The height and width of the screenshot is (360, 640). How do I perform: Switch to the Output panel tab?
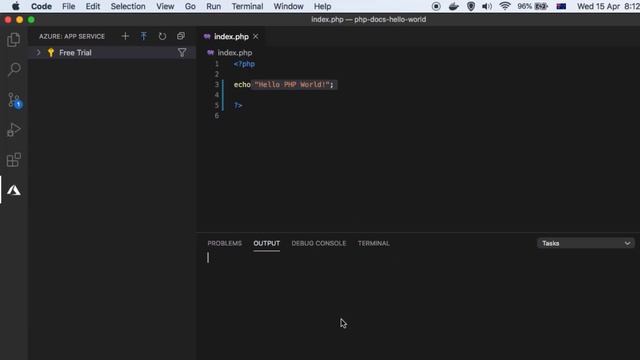click(x=267, y=243)
